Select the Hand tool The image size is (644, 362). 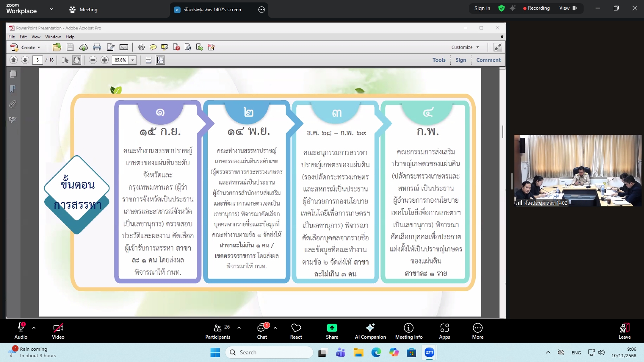coord(76,60)
